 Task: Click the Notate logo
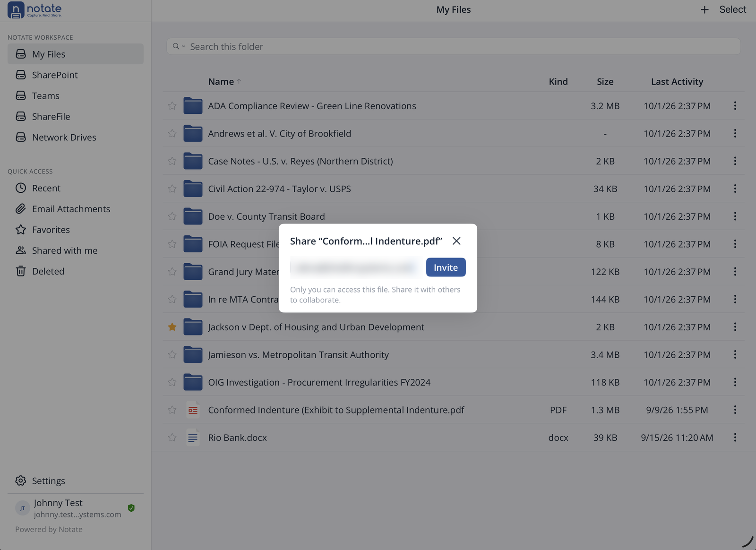pos(34,10)
